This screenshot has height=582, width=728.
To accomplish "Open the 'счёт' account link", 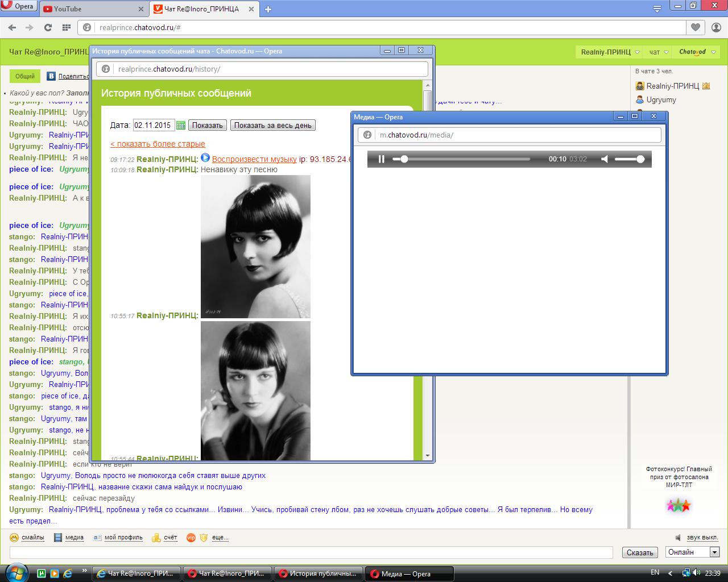I will pos(170,537).
